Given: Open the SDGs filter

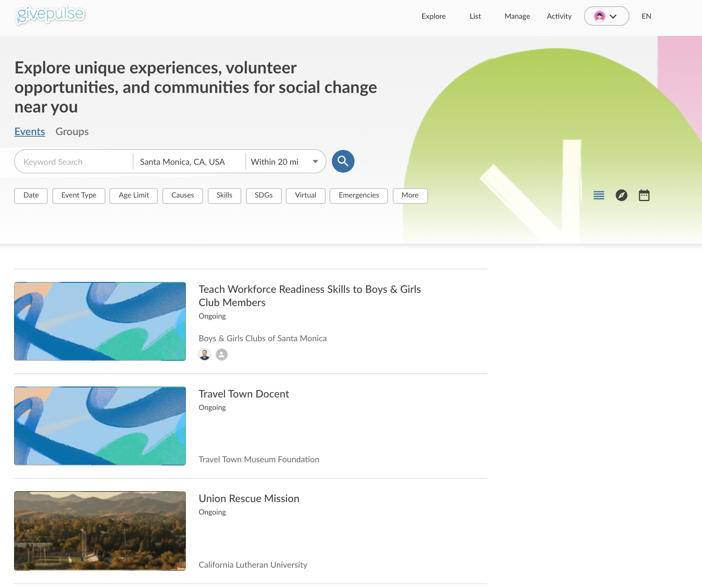Looking at the screenshot, I should 264,196.
